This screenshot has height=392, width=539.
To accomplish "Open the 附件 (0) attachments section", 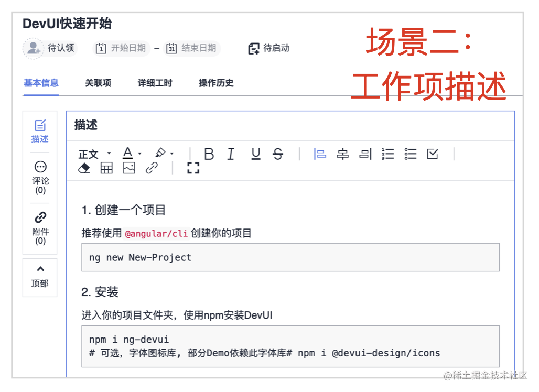I will coord(40,228).
